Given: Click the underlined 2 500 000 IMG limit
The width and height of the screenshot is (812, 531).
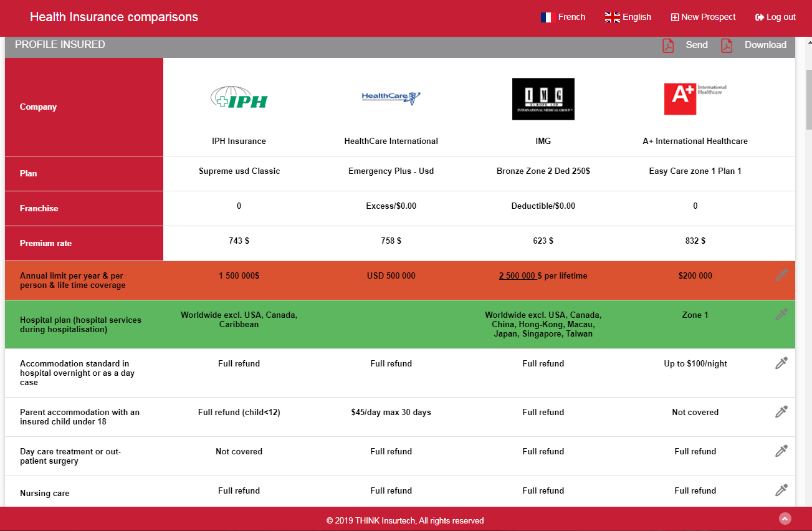Looking at the screenshot, I should (x=517, y=276).
